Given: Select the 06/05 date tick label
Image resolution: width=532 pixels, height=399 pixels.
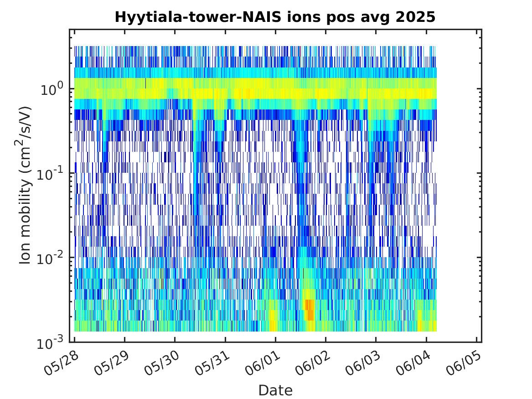Looking at the screenshot, I should (x=464, y=363).
